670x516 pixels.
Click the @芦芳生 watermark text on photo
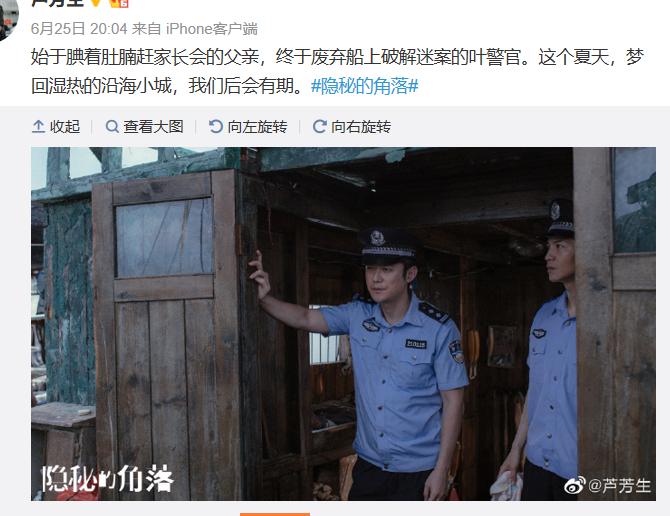point(620,486)
